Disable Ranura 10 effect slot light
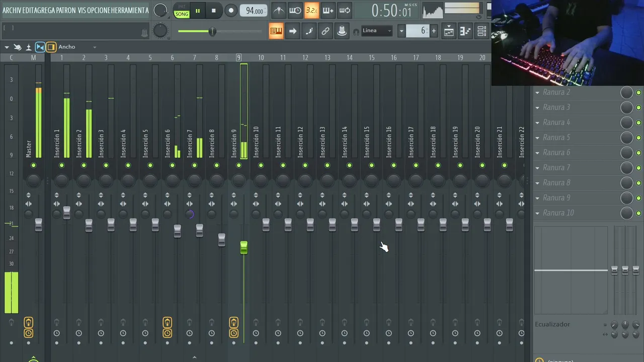644x362 pixels. 638,213
